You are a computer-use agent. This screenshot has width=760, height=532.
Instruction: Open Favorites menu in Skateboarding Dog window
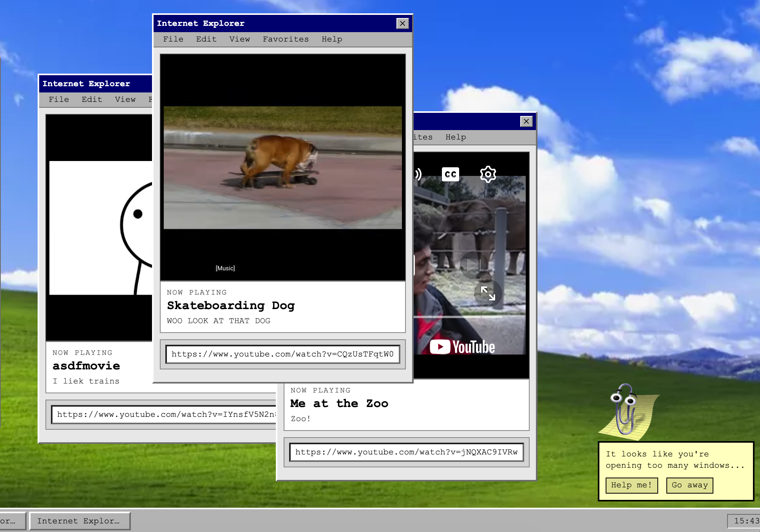286,39
